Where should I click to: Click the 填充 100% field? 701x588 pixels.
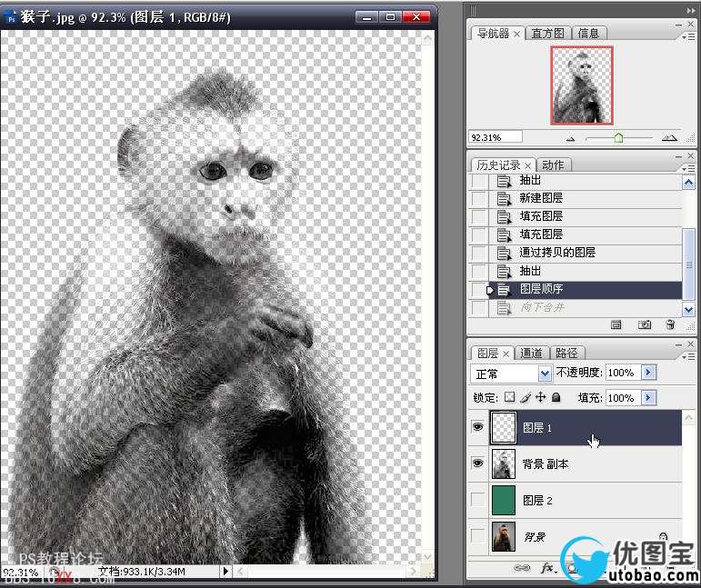tap(623, 397)
